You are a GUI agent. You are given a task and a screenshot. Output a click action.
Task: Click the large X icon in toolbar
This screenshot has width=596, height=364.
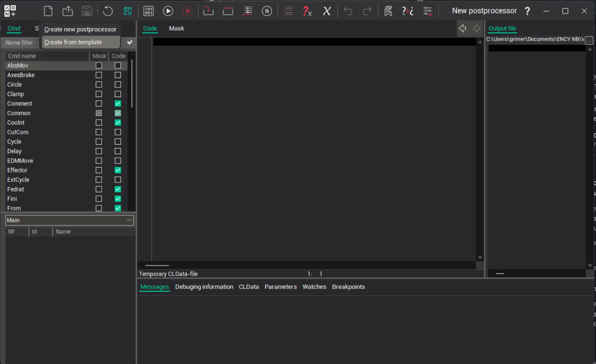326,11
